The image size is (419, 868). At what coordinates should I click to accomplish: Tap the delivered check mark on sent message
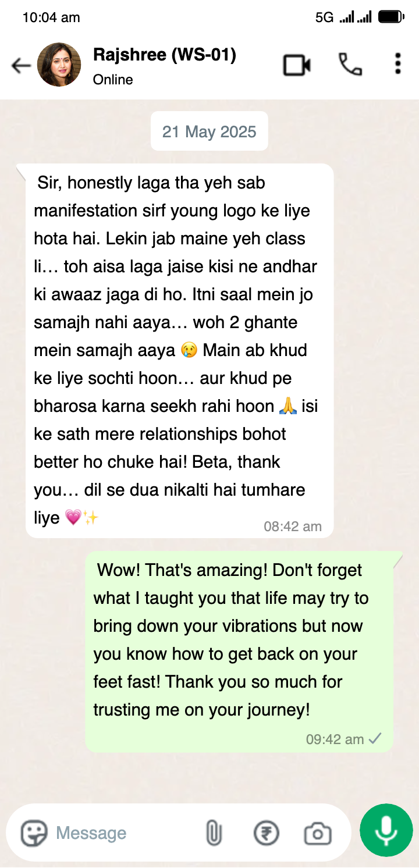point(375,739)
